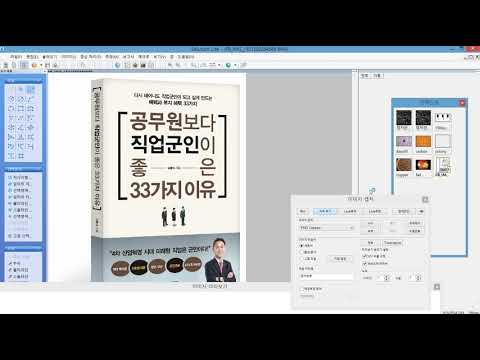Click the green globe icon in toolbar
The width and height of the screenshot is (480, 360).
coord(228,65)
